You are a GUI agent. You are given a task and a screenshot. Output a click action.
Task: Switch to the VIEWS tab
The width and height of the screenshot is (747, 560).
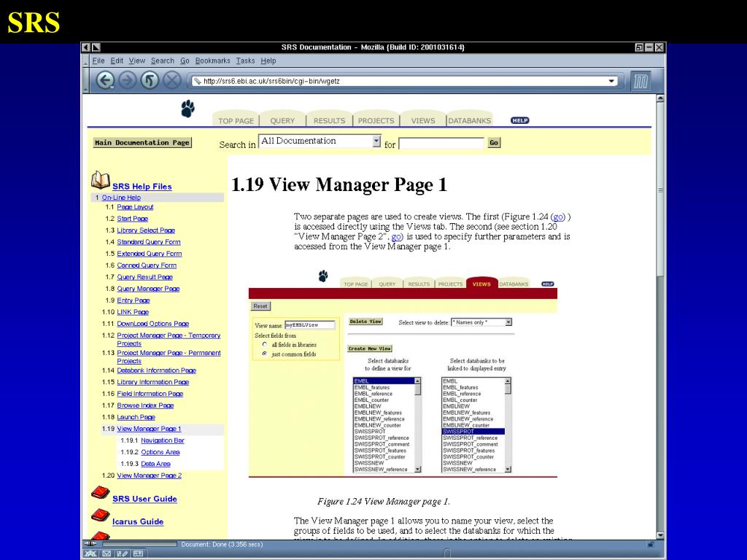[x=423, y=120]
